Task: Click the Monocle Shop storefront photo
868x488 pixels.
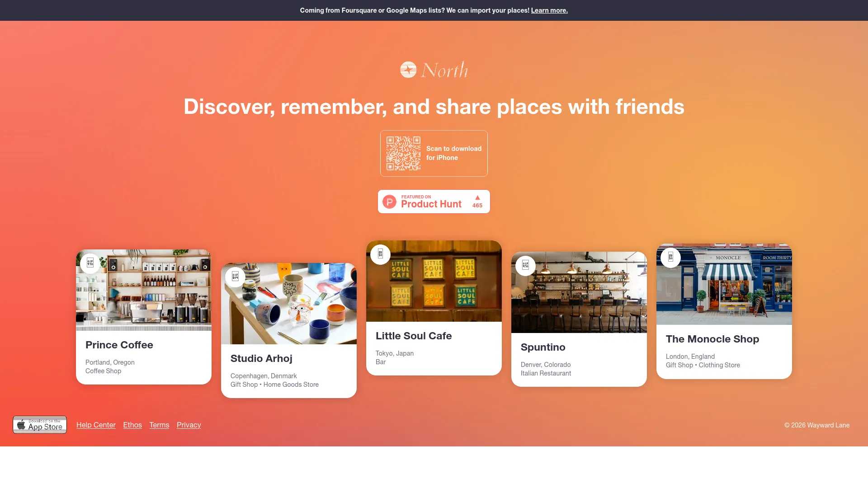Action: coord(724,284)
